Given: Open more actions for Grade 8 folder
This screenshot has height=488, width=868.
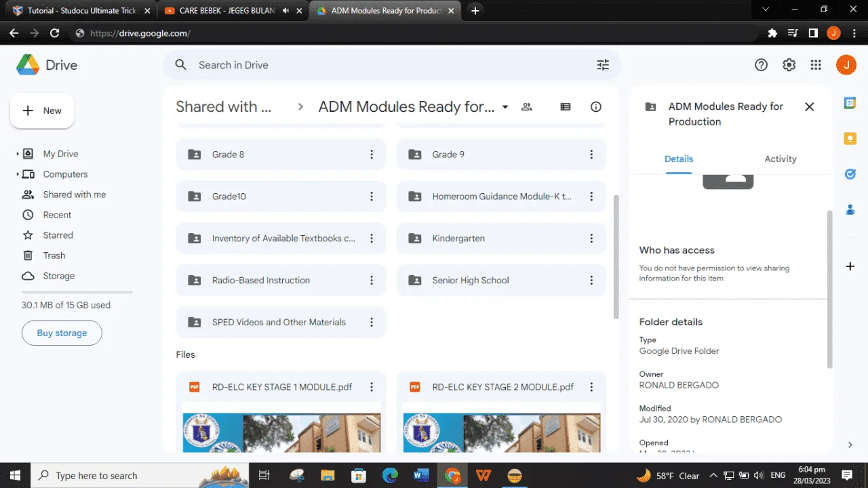Looking at the screenshot, I should click(372, 155).
